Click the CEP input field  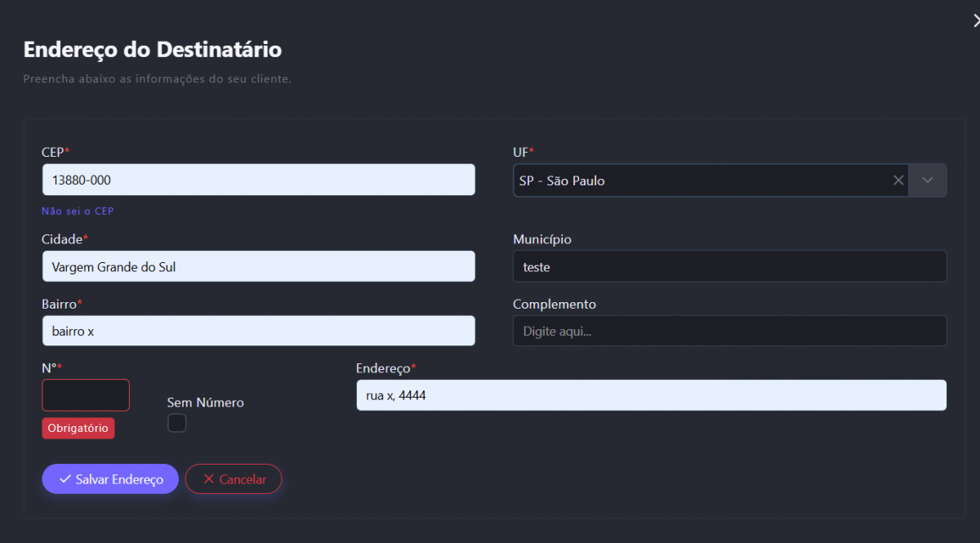(x=258, y=180)
